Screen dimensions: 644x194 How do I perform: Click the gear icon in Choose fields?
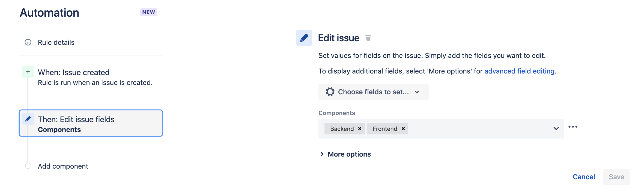tap(330, 92)
